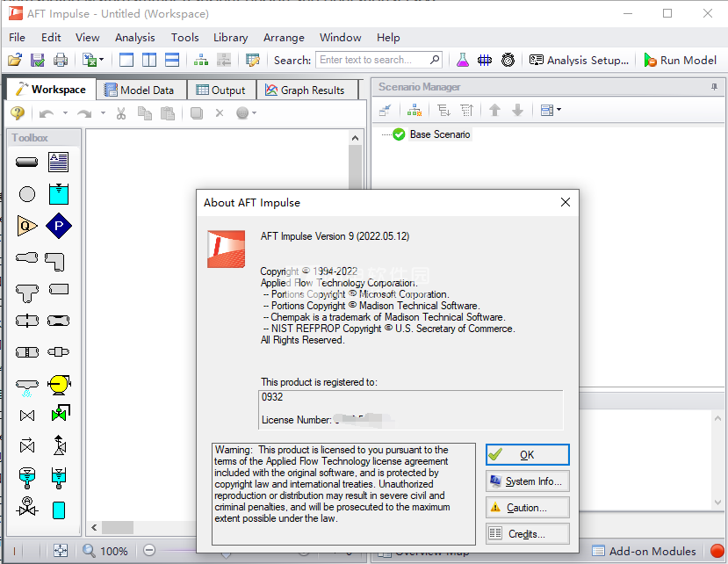Viewport: 728px width, 564px height.
Task: Click the green scenario tree toolbar icon
Action: click(x=201, y=60)
